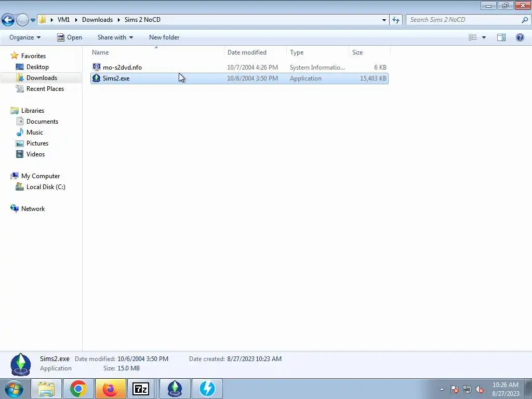Open The Sims 2 taskbar icon

coord(175,389)
